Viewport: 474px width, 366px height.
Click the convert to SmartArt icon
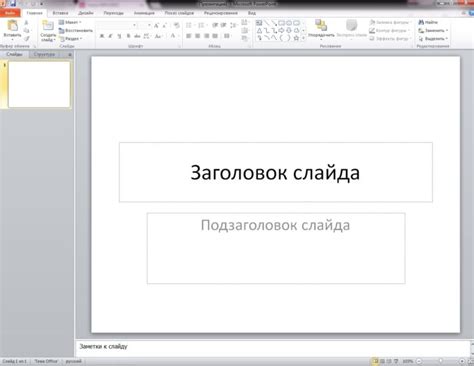[245, 38]
